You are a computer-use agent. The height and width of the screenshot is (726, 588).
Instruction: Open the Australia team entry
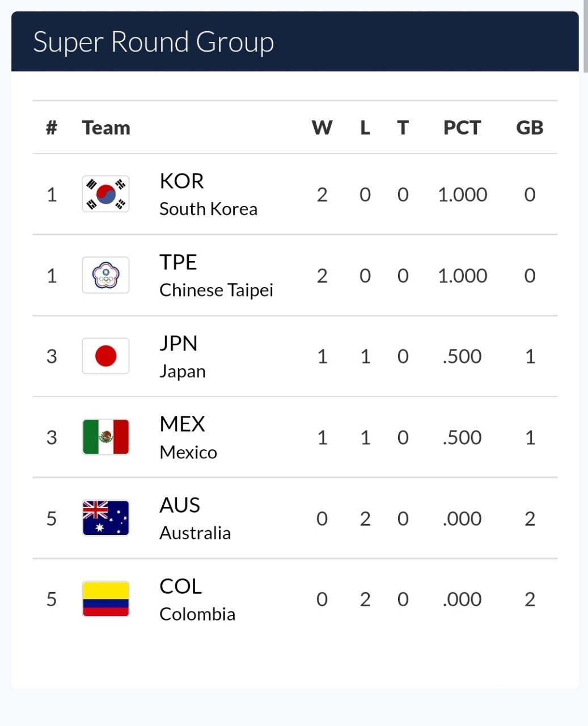[195, 518]
